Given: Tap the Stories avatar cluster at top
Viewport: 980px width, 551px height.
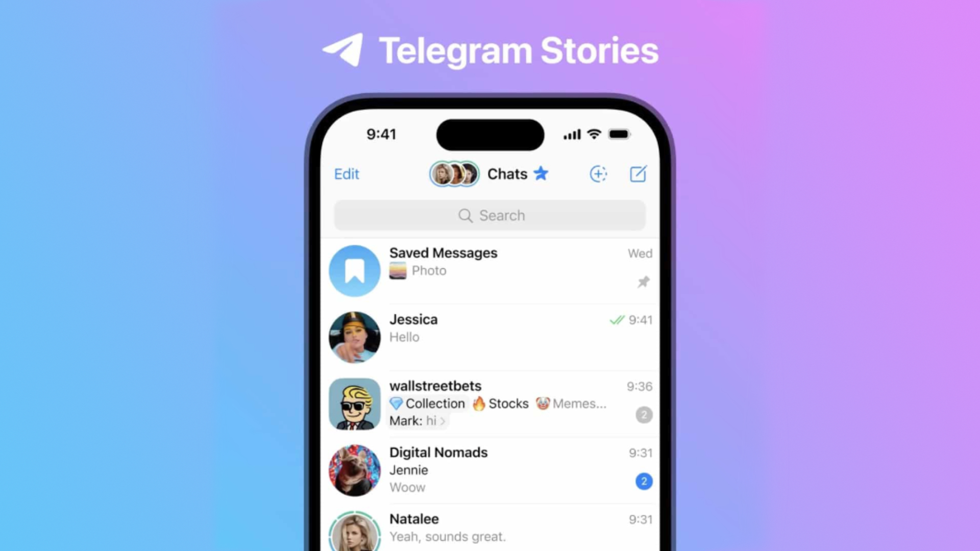Looking at the screenshot, I should pyautogui.click(x=454, y=173).
